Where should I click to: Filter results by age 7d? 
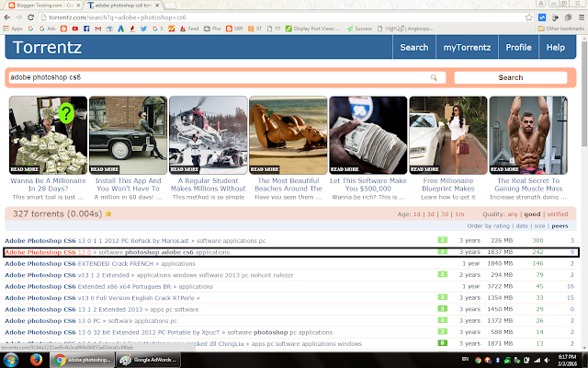tap(445, 214)
